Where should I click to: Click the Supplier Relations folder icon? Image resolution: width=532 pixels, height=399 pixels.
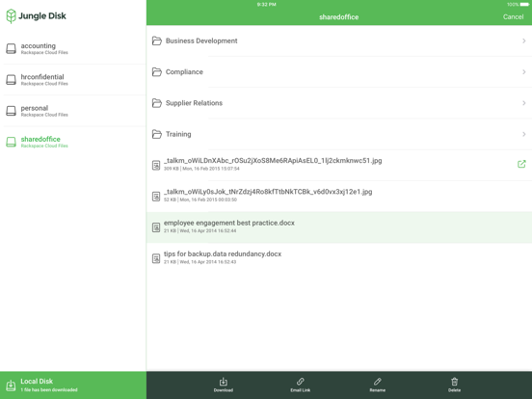(156, 103)
